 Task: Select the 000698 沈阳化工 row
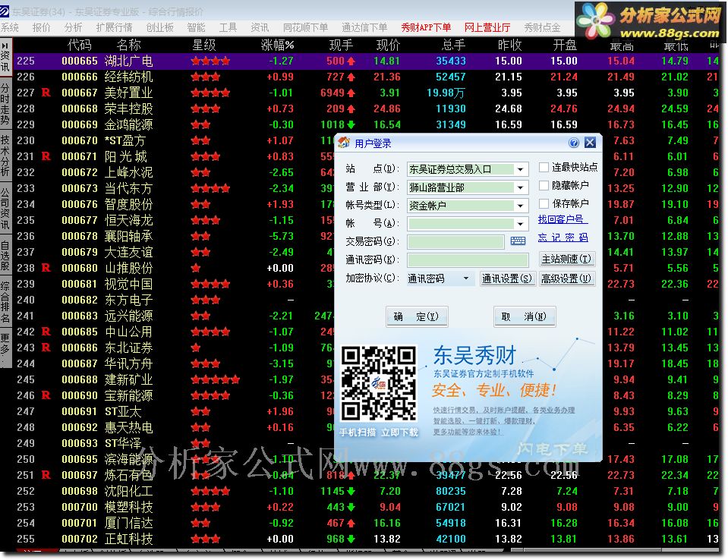click(367, 491)
